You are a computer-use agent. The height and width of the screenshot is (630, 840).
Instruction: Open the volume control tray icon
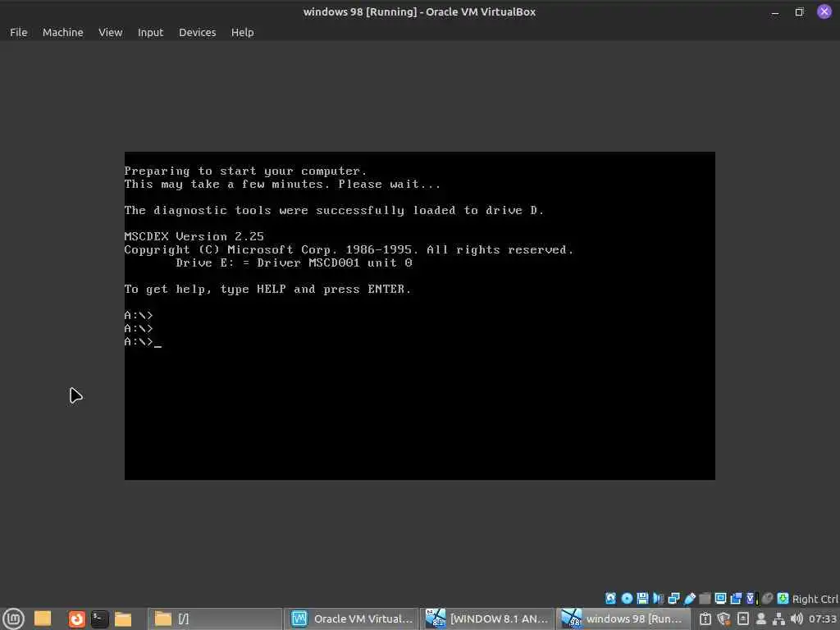(797, 619)
